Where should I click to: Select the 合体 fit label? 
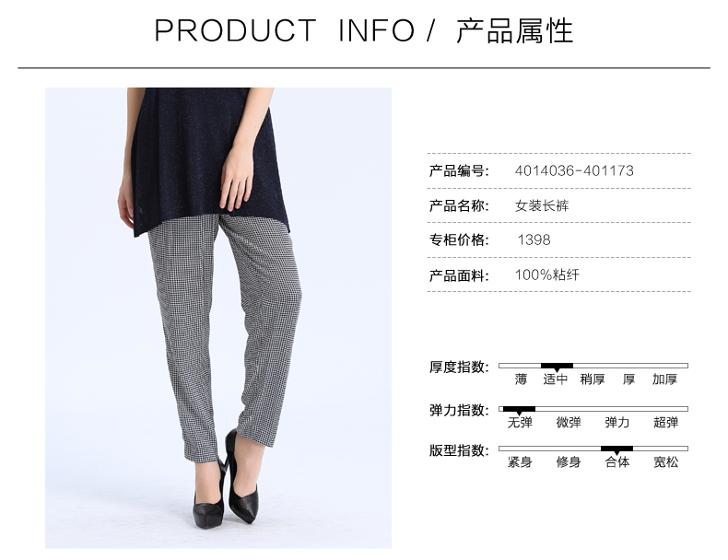coord(617,462)
